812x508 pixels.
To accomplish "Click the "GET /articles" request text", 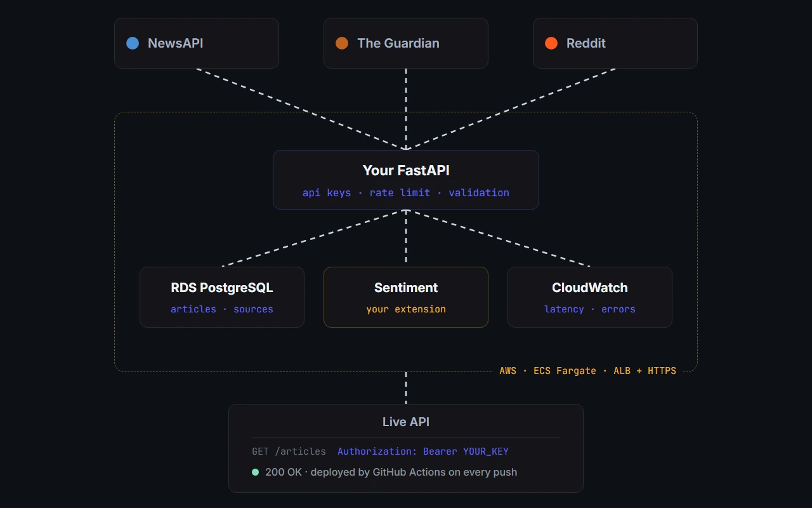I will tap(289, 451).
